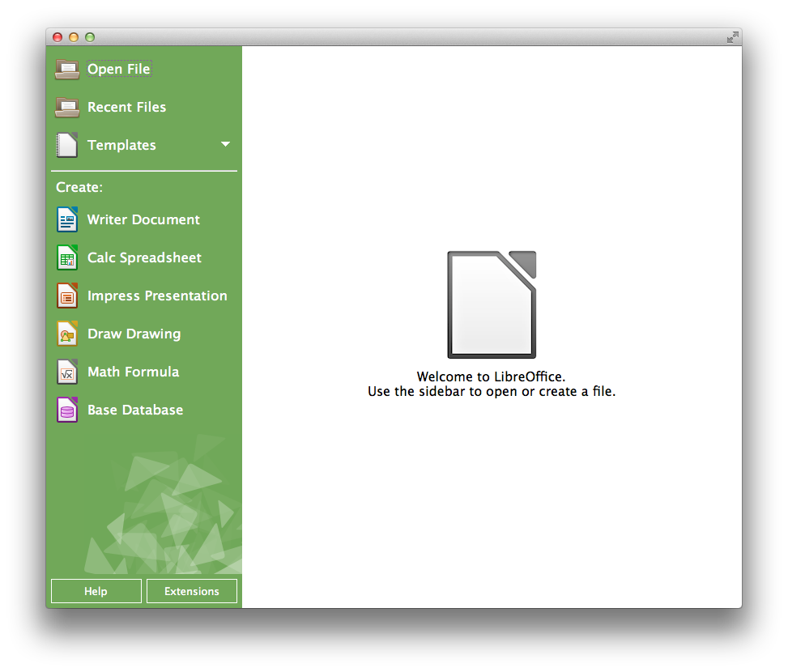The height and width of the screenshot is (672, 788).
Task: Click the Writer Document icon
Action: point(67,219)
